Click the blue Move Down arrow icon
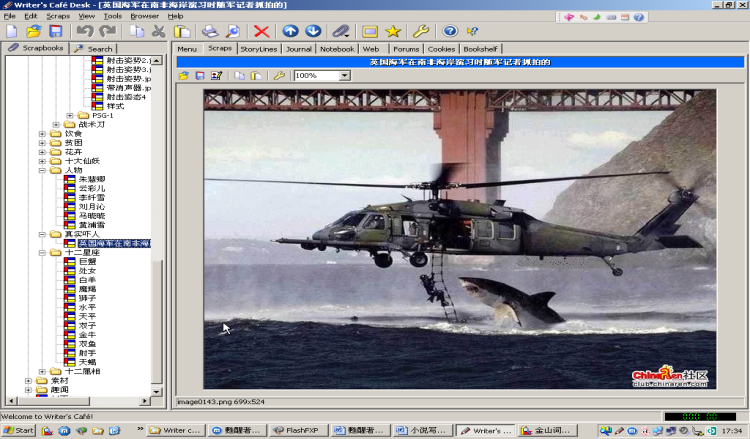The width and height of the screenshot is (750, 439). click(x=313, y=32)
